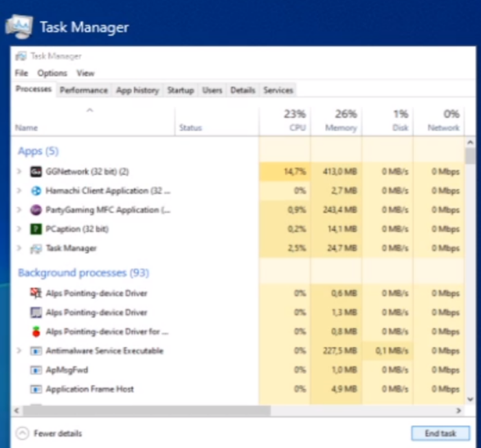This screenshot has height=448, width=481.
Task: Click the '14,1 MB' memory value
Action: tap(342, 229)
